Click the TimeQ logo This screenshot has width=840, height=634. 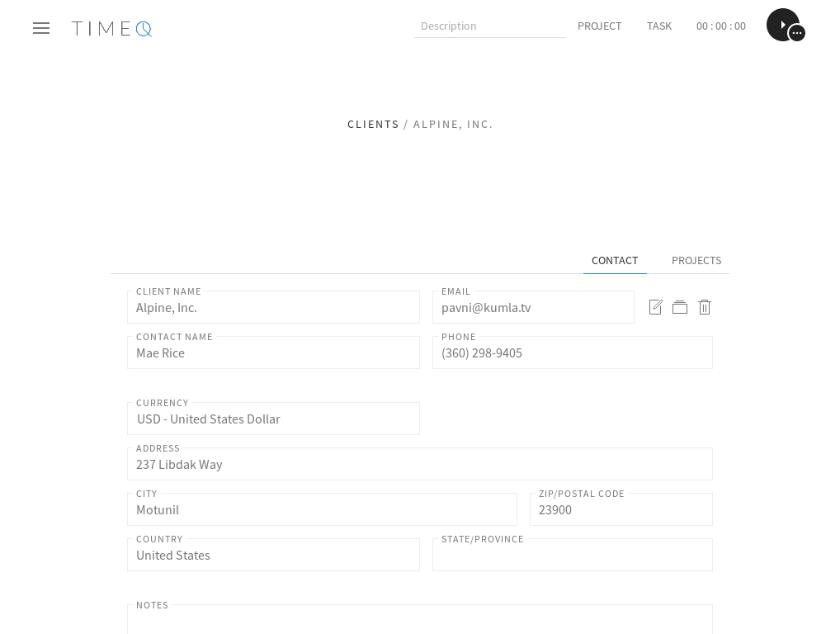tap(111, 29)
